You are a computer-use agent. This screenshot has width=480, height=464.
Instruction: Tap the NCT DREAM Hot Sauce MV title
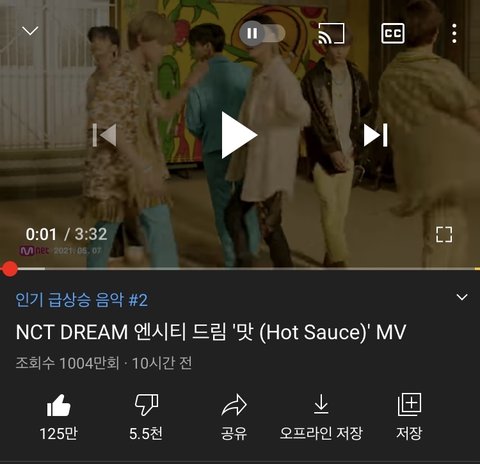click(x=211, y=332)
